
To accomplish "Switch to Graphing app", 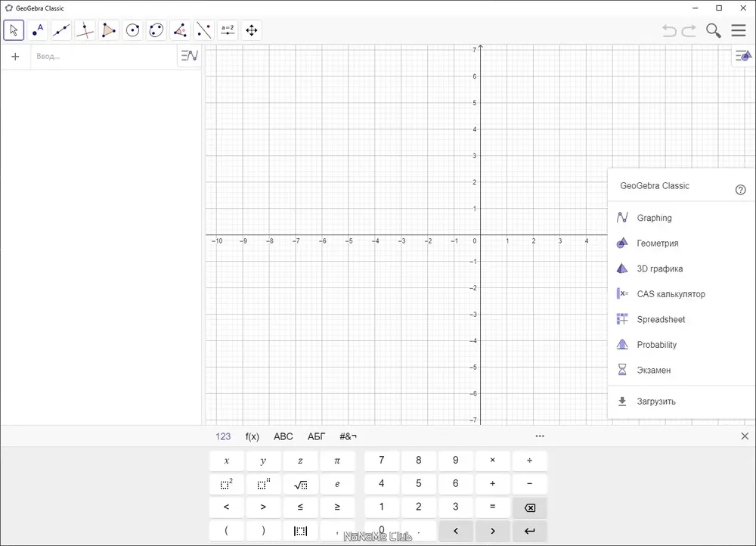I will 681,218.
